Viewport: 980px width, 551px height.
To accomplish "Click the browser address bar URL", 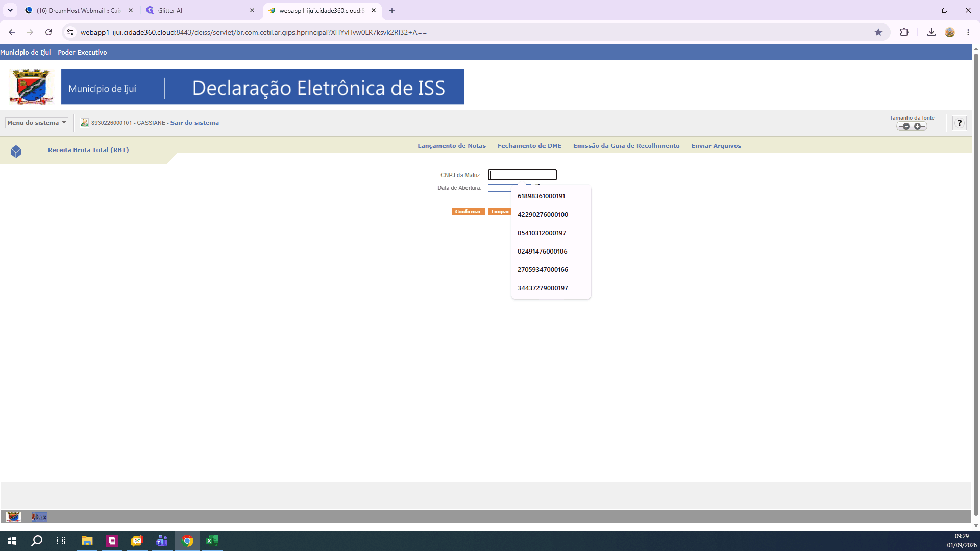I will click(254, 32).
